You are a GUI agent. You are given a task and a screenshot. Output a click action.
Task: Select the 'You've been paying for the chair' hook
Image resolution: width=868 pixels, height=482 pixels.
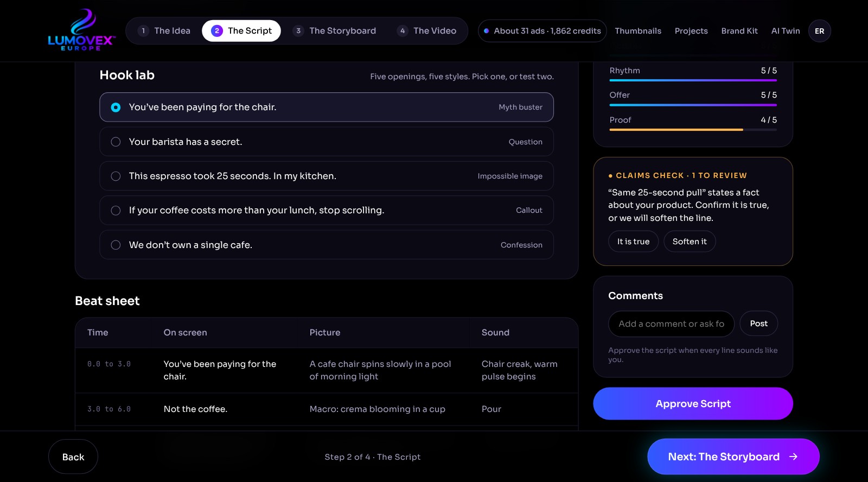pyautogui.click(x=327, y=107)
